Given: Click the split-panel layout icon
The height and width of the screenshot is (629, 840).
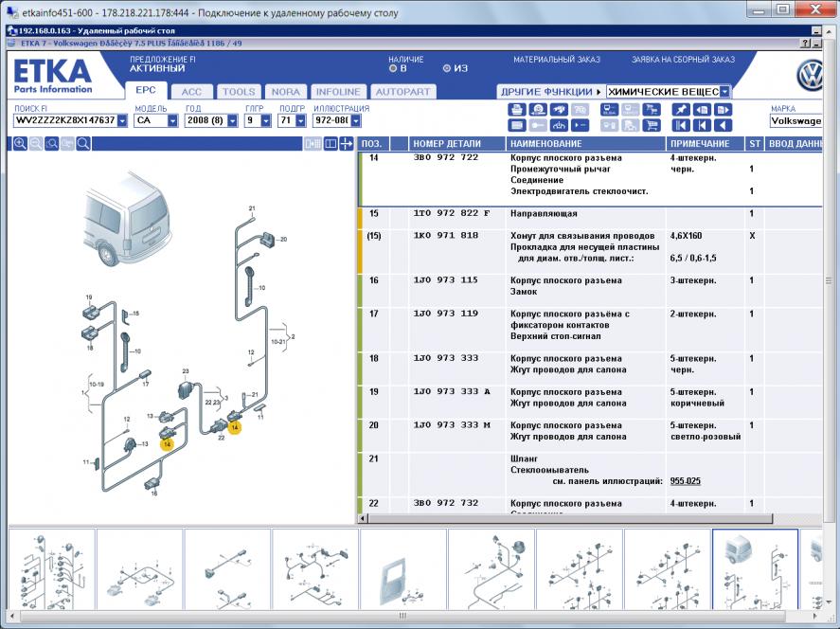Looking at the screenshot, I should coord(331,144).
